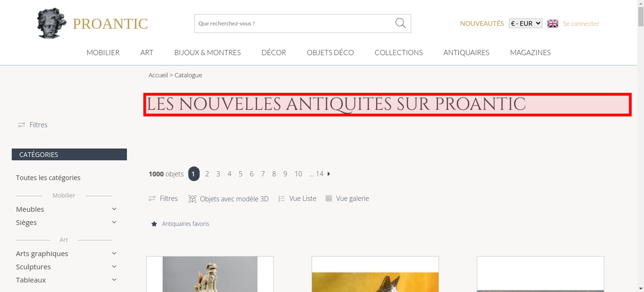Expand the Arts graphiques category

coord(114,253)
